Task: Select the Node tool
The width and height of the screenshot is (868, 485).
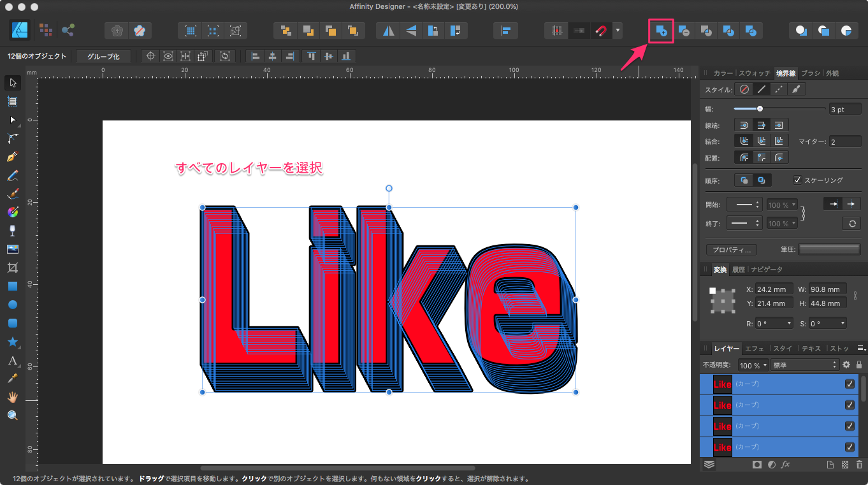Action: (12, 119)
